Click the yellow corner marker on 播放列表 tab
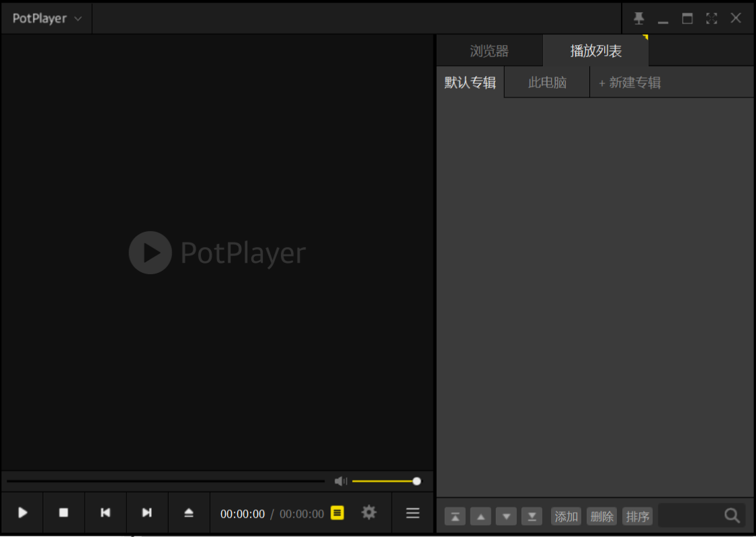The width and height of the screenshot is (756, 537). tap(646, 37)
